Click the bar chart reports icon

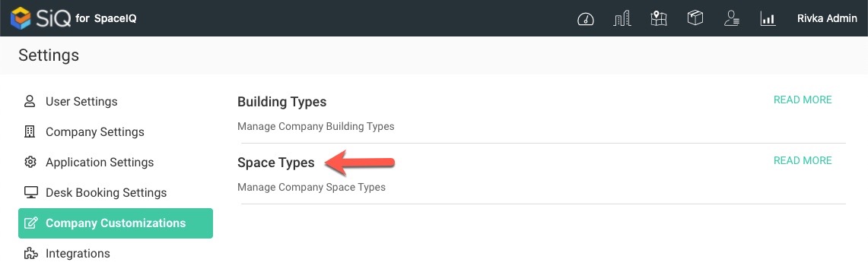pyautogui.click(x=768, y=19)
